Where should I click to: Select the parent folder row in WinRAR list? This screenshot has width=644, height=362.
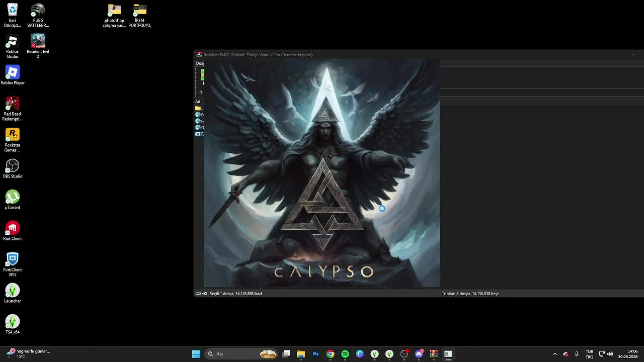pos(199,108)
